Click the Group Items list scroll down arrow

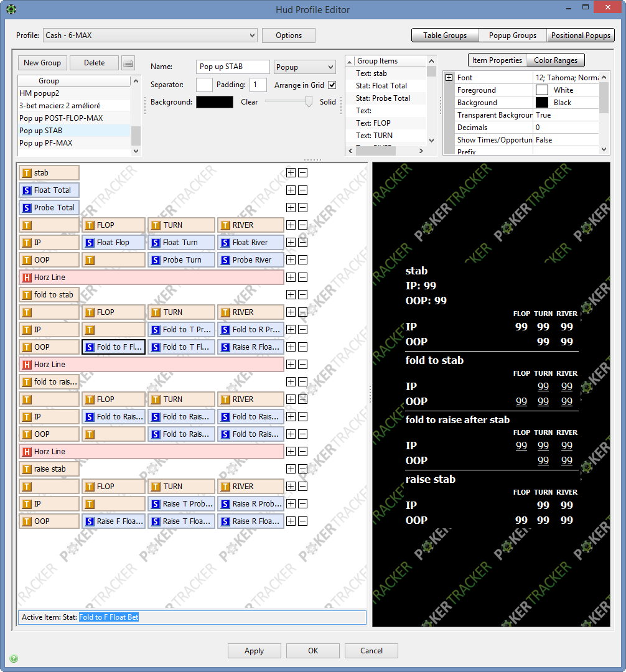[431, 140]
